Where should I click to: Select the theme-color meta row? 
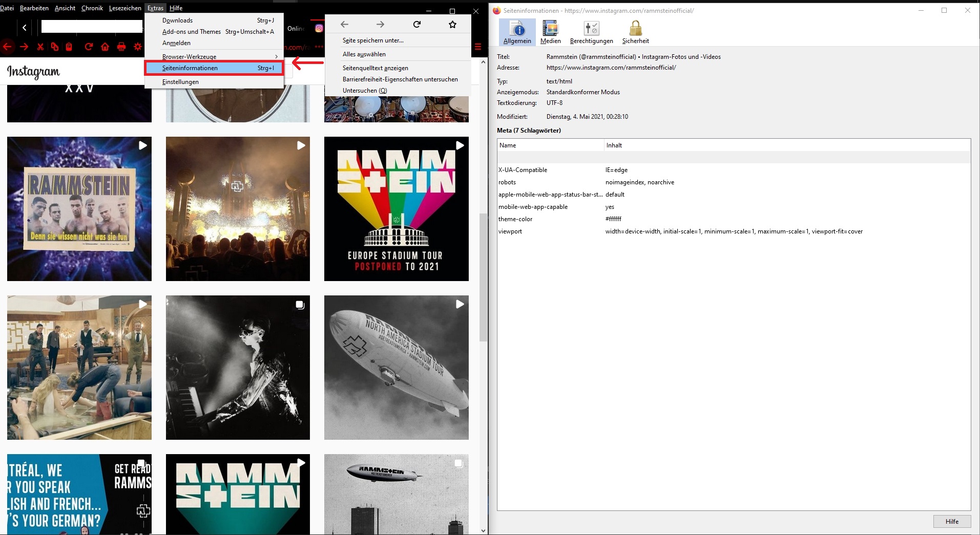pyautogui.click(x=734, y=219)
